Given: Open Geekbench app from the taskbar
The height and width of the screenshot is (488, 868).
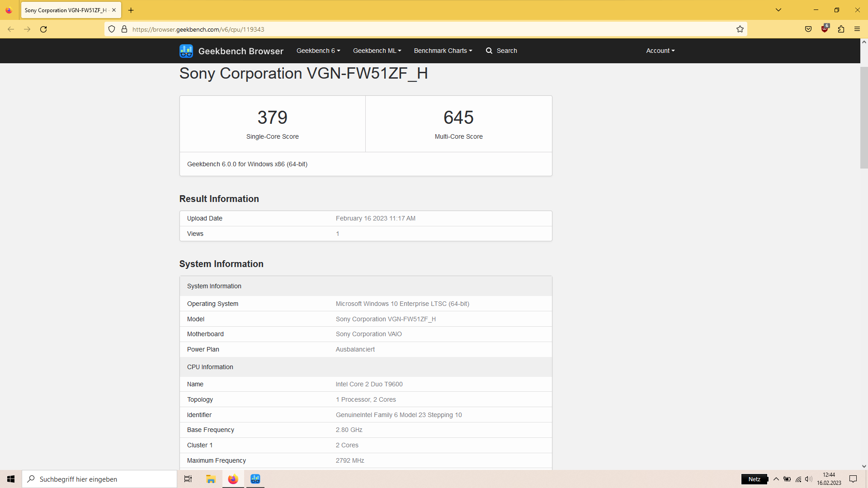Looking at the screenshot, I should tap(255, 479).
